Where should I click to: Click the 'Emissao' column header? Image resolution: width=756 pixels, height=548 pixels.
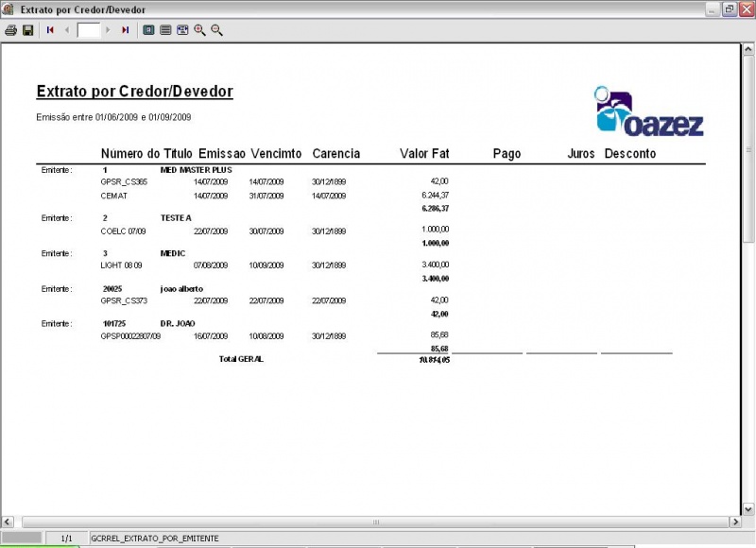point(222,154)
